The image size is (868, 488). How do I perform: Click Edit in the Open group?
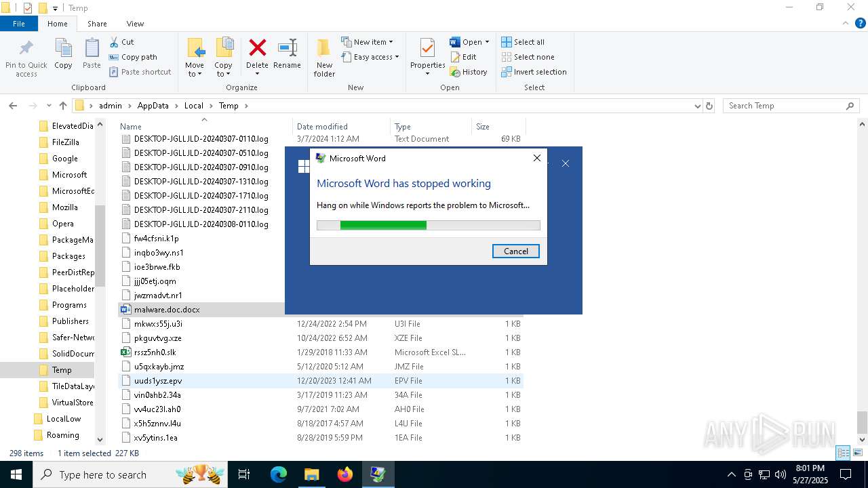[462, 57]
